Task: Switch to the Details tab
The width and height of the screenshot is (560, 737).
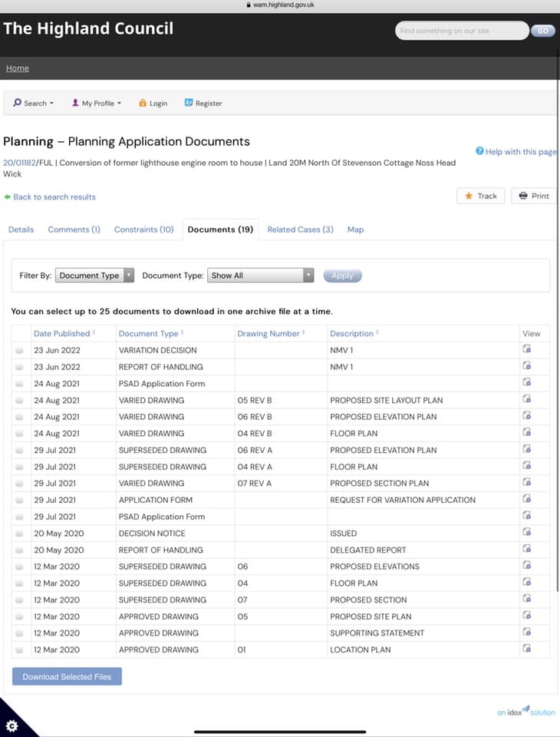Action: [x=21, y=230]
